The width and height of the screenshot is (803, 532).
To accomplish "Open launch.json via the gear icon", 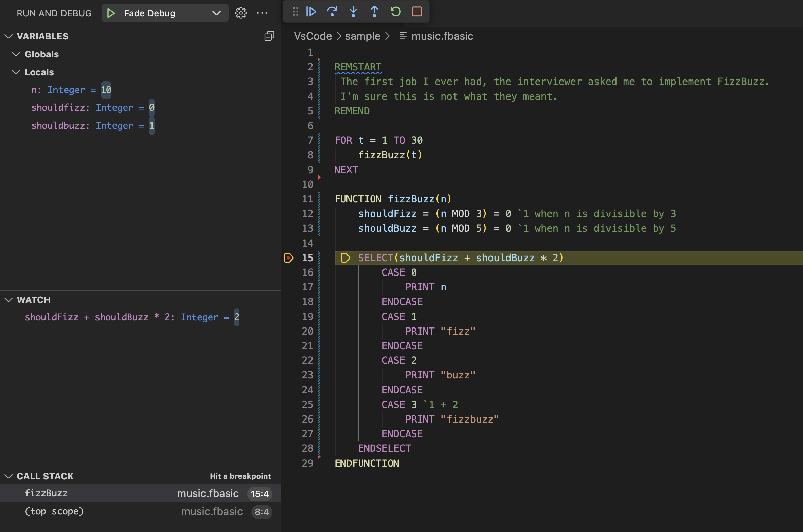I will click(x=241, y=13).
